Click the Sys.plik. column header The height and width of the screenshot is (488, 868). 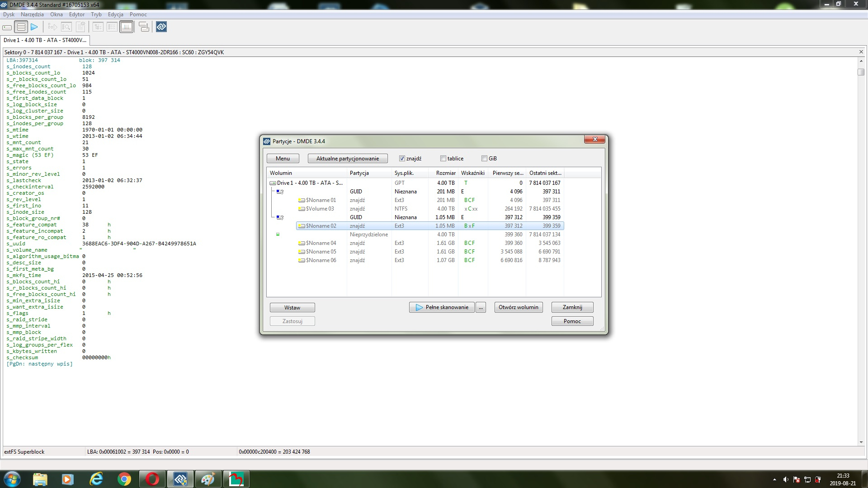410,173
